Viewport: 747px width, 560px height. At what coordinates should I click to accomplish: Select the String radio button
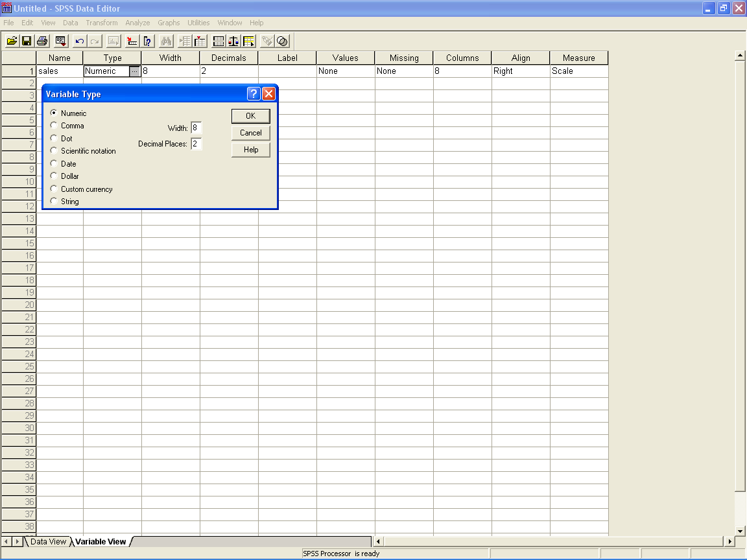click(54, 201)
